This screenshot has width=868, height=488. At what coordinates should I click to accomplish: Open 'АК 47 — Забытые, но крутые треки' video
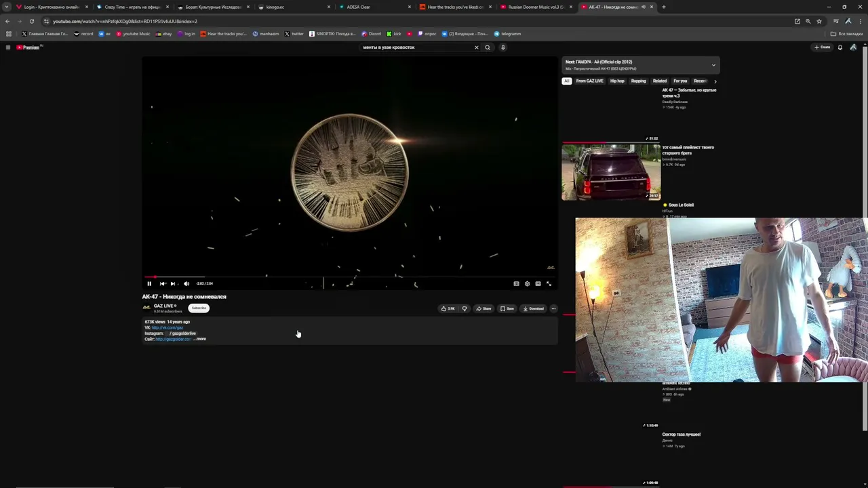pyautogui.click(x=689, y=93)
